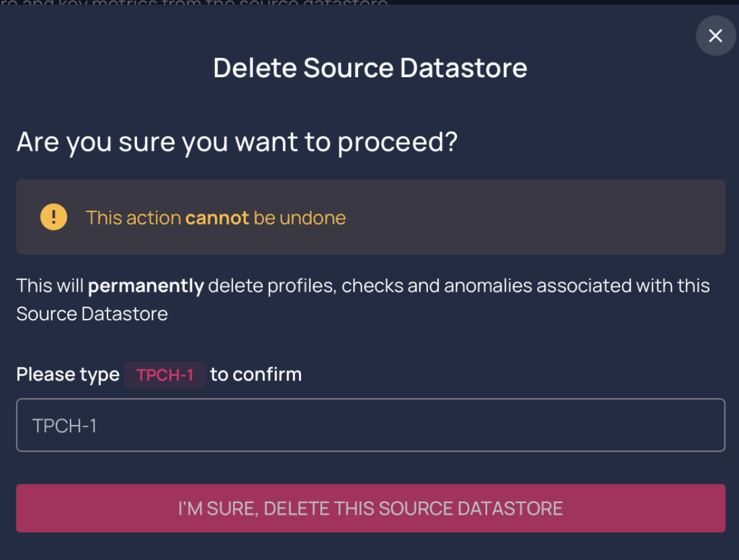Click the bold word 'permanently'
Viewport: 739px width, 560px height.
click(x=146, y=286)
